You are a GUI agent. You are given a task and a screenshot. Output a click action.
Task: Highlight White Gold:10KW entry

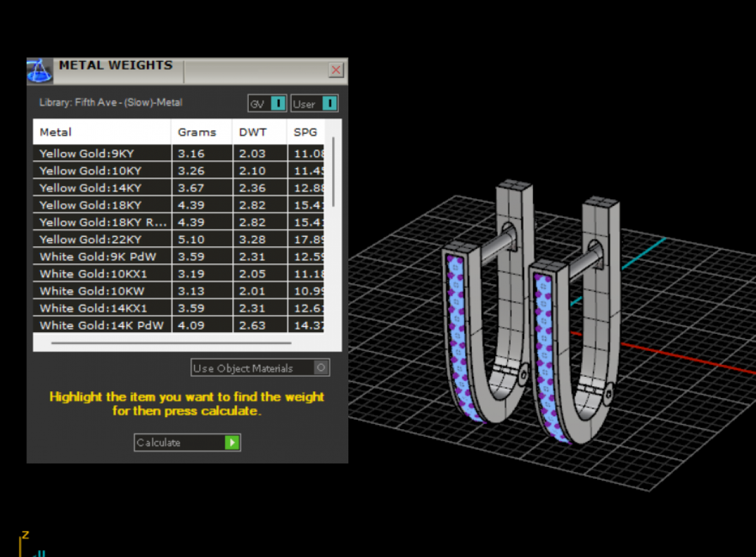[x=101, y=291]
